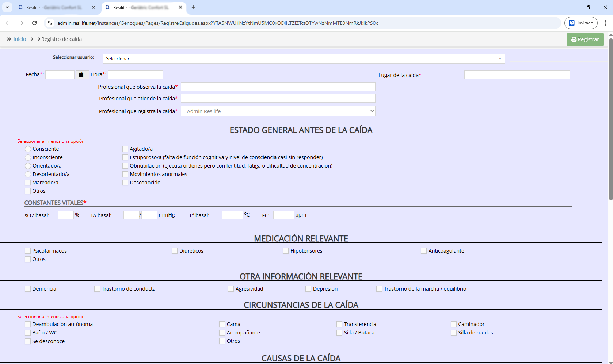This screenshot has width=613, height=364.
Task: Click the Tª basal input field
Action: 232,215
